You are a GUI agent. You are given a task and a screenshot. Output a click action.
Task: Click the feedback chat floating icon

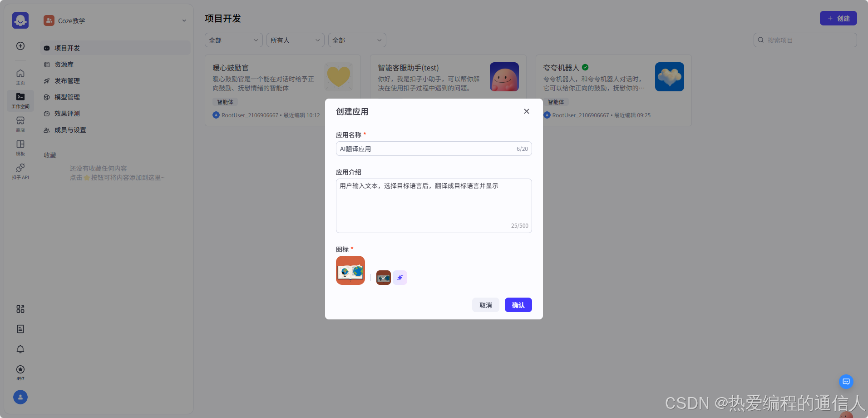[x=846, y=382]
